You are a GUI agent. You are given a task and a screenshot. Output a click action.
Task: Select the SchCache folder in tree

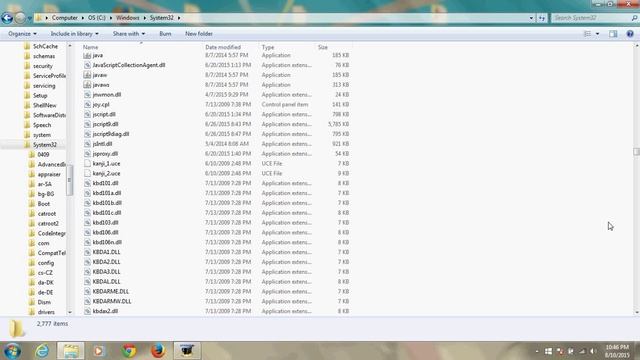pyautogui.click(x=45, y=47)
